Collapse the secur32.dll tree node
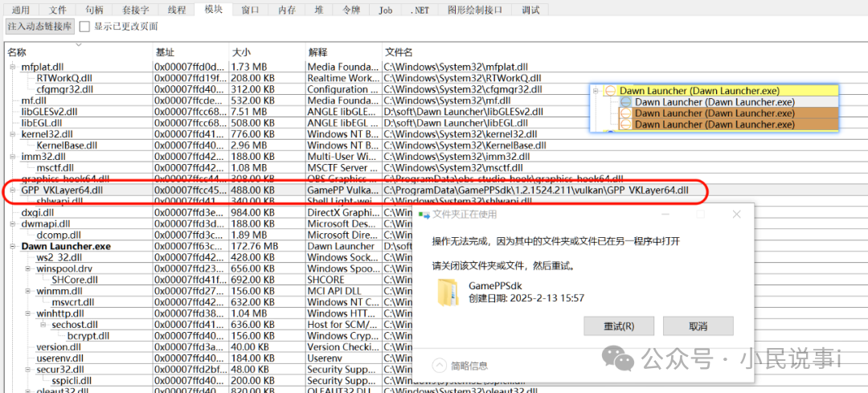Image resolution: width=868 pixels, height=393 pixels. click(x=27, y=369)
